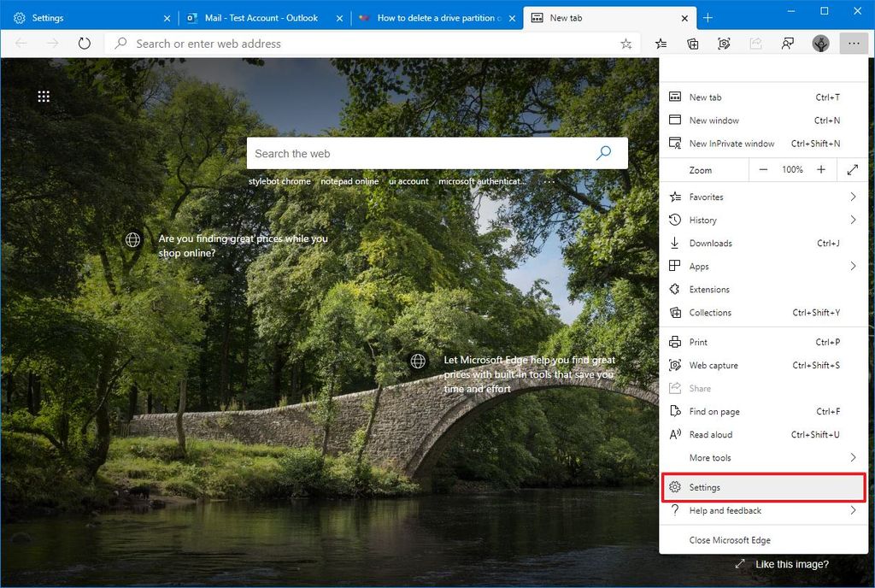Image resolution: width=875 pixels, height=588 pixels.
Task: Open the app launcher grid on the page
Action: click(x=44, y=96)
